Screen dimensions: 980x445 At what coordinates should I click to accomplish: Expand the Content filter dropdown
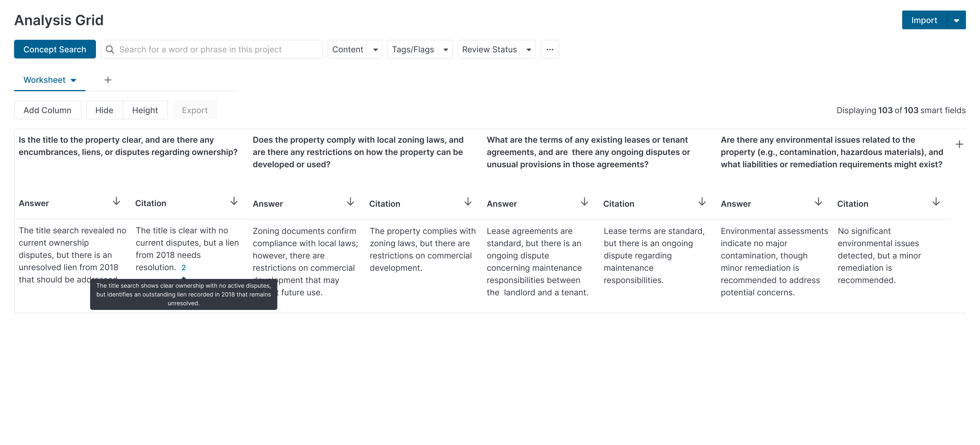pos(355,49)
